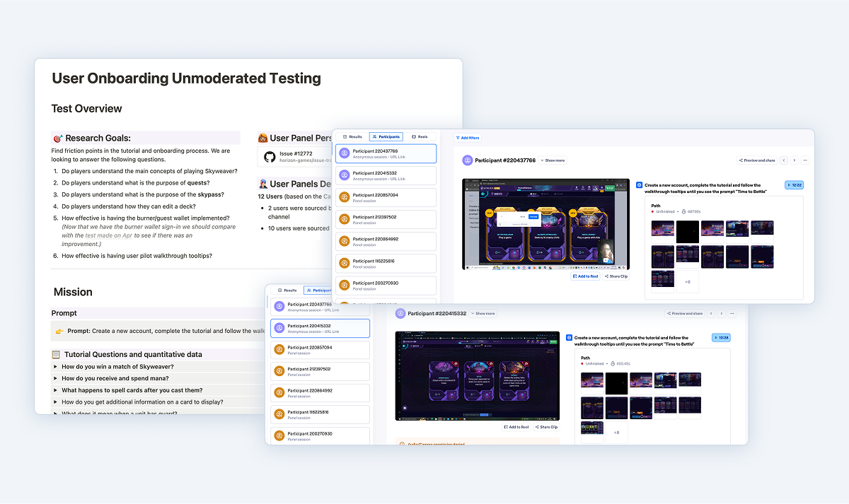Click Add to Reel under the 12:22 video
Viewport: 849px width, 504px height.
coord(585,276)
